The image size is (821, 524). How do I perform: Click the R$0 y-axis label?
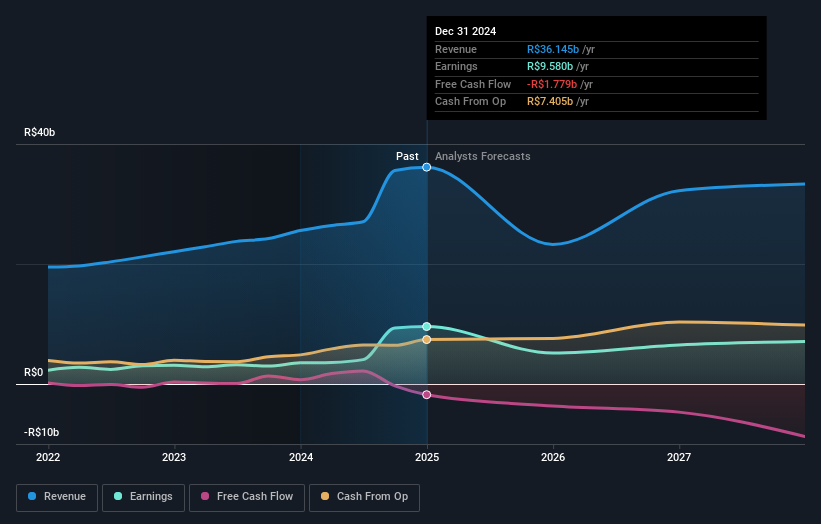34,373
